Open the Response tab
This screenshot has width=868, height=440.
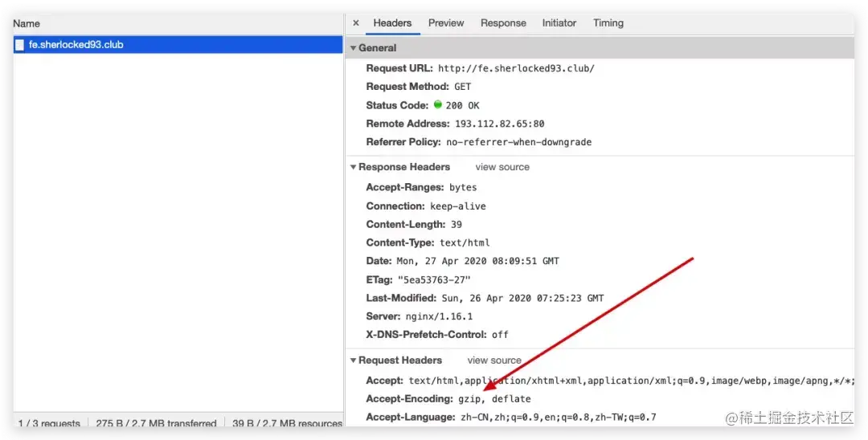tap(503, 23)
